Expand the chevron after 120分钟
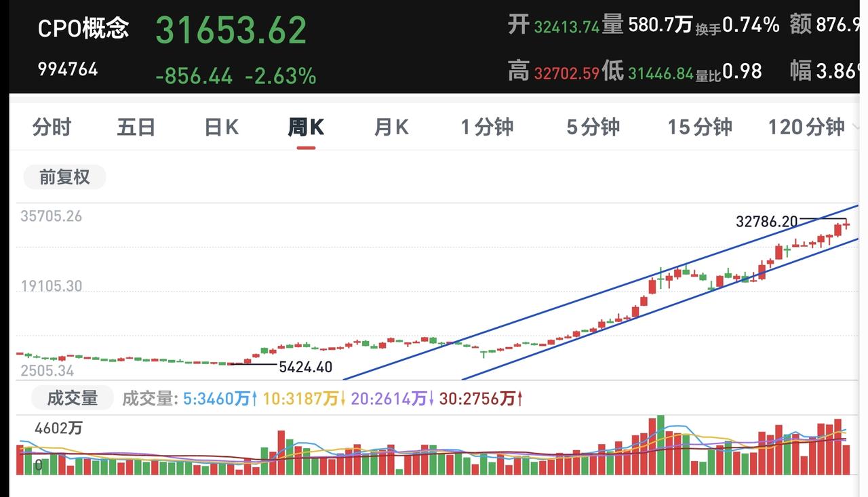The height and width of the screenshot is (497, 868). [856, 127]
